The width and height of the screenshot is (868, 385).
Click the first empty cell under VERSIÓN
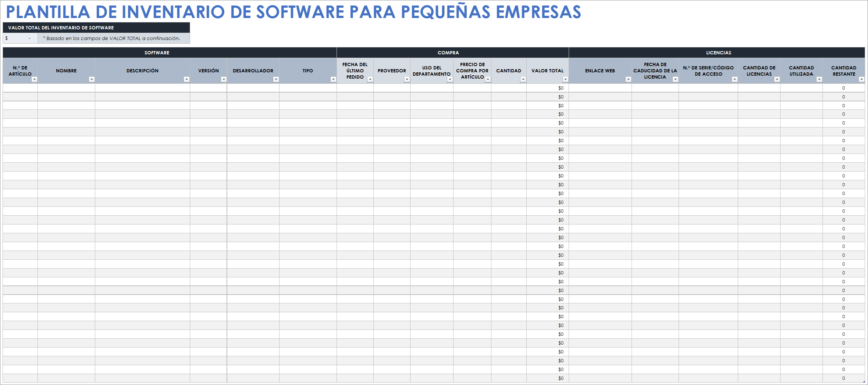209,88
